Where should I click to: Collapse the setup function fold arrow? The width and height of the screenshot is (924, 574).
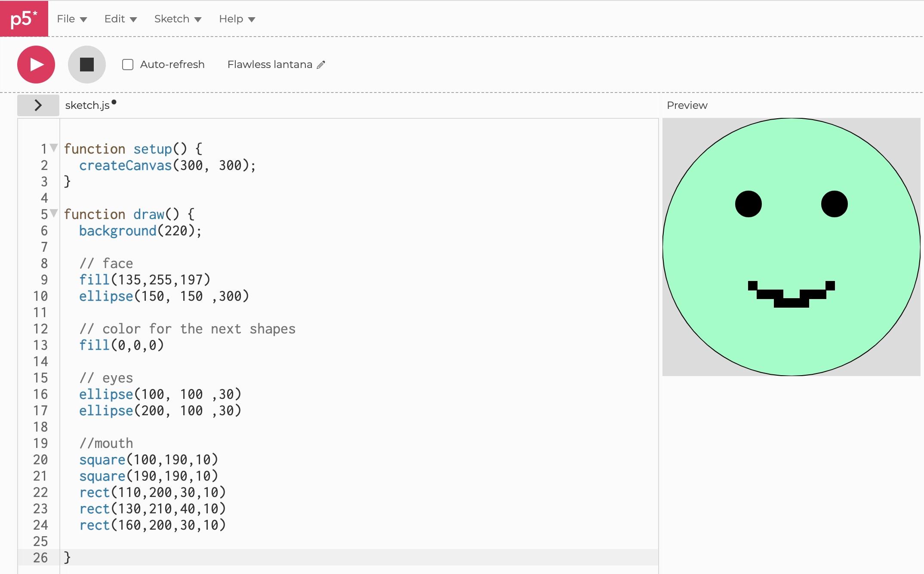(54, 148)
